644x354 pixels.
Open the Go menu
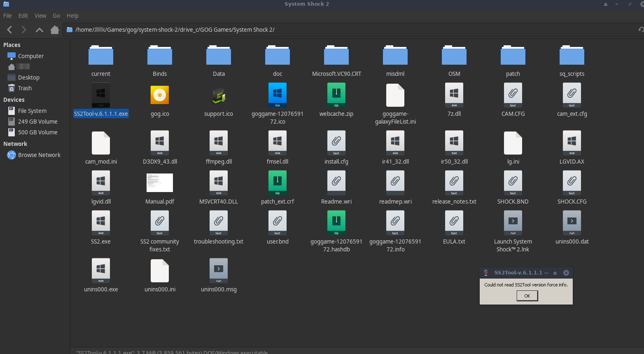pos(56,16)
